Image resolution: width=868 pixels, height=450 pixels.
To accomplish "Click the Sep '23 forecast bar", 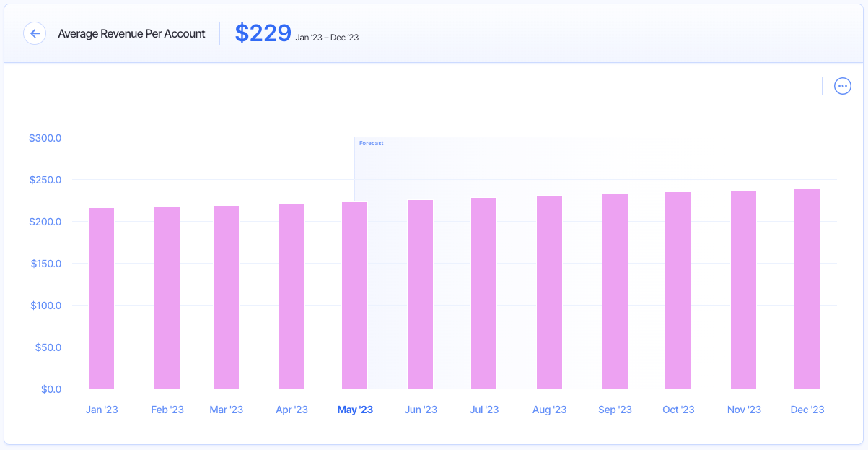I will point(614,293).
